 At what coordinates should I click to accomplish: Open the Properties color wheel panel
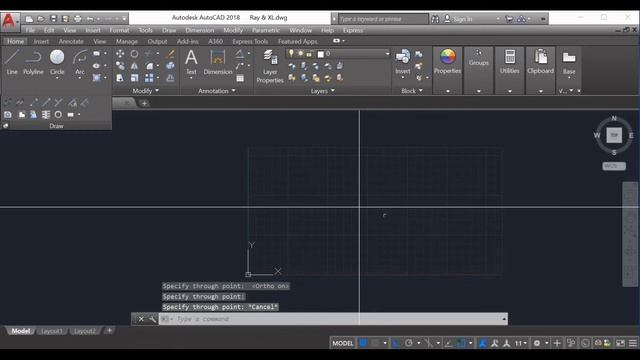pos(447,61)
